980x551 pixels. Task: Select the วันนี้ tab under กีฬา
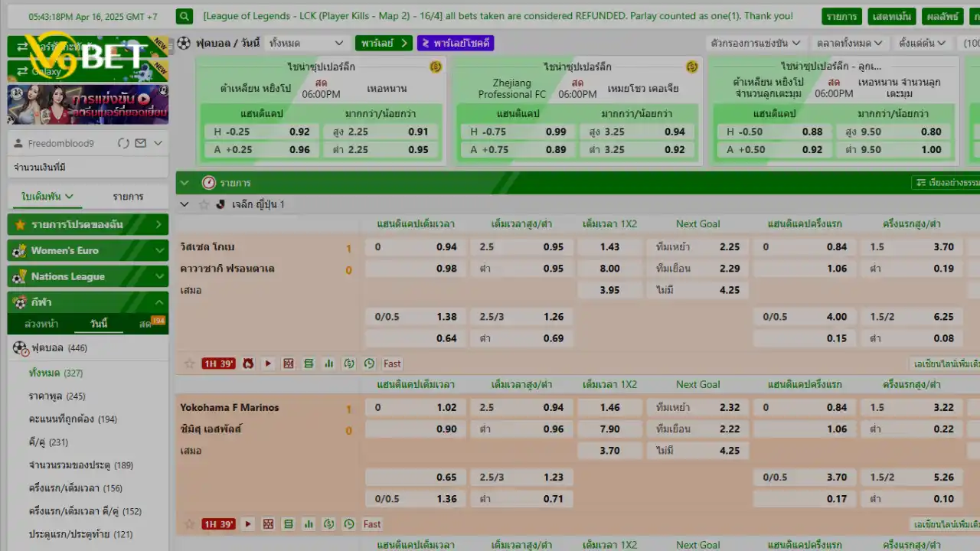99,324
